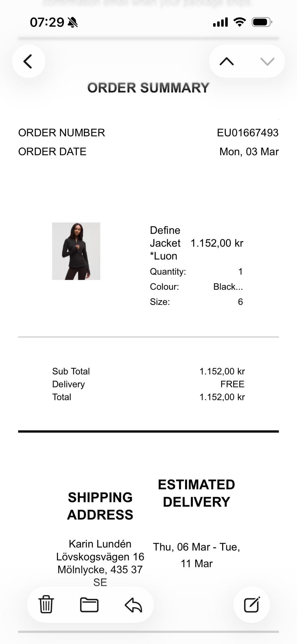The width and height of the screenshot is (297, 644).
Task: Tap the estimated delivery date range
Action: tap(196, 555)
